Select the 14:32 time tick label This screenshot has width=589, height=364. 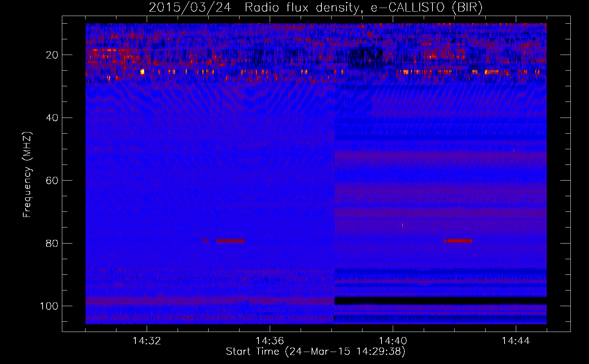tap(147, 341)
